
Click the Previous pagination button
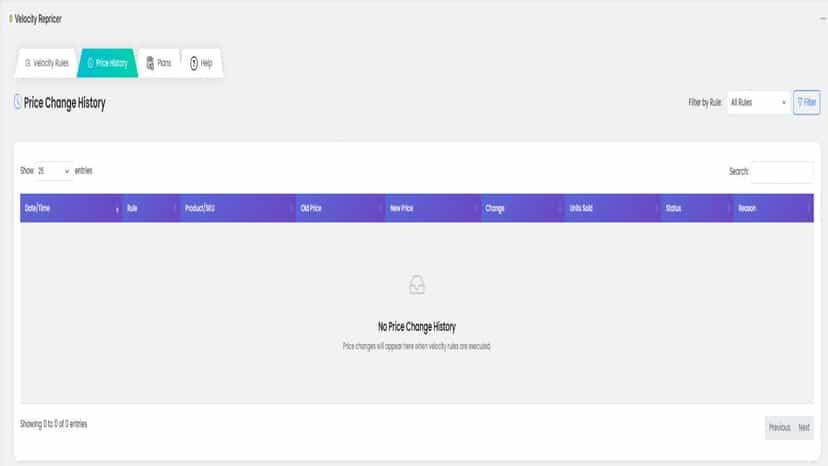(779, 427)
